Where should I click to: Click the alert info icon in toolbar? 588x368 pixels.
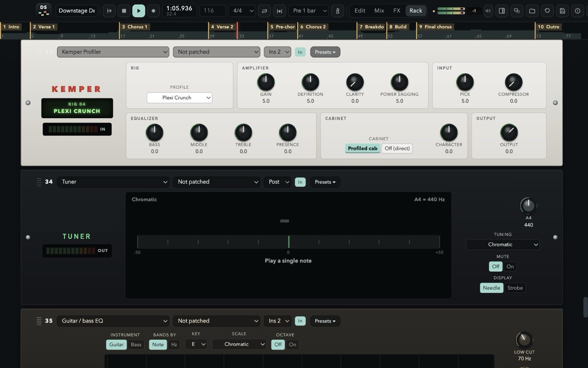(x=577, y=11)
